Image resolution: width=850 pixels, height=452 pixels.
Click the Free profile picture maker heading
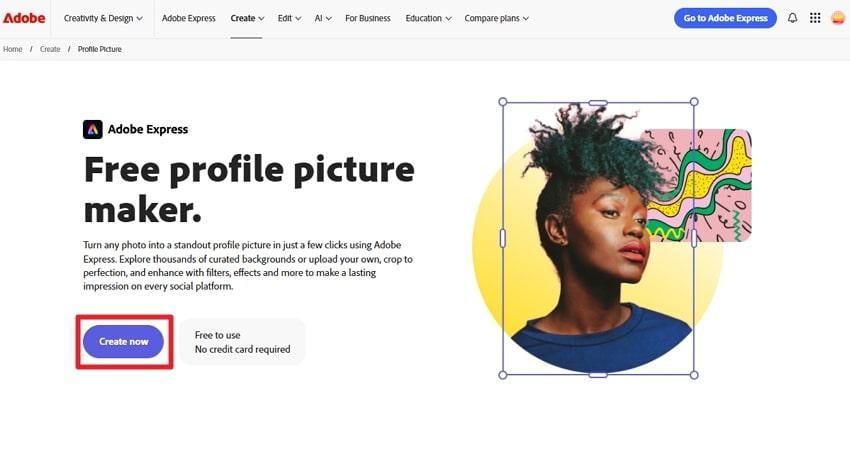[x=249, y=190]
